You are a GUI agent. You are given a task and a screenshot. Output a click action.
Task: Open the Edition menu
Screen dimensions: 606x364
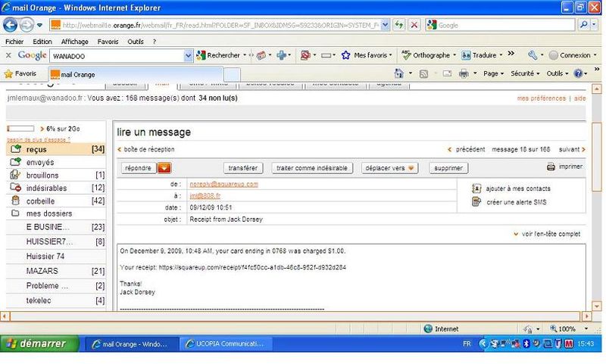[42, 42]
